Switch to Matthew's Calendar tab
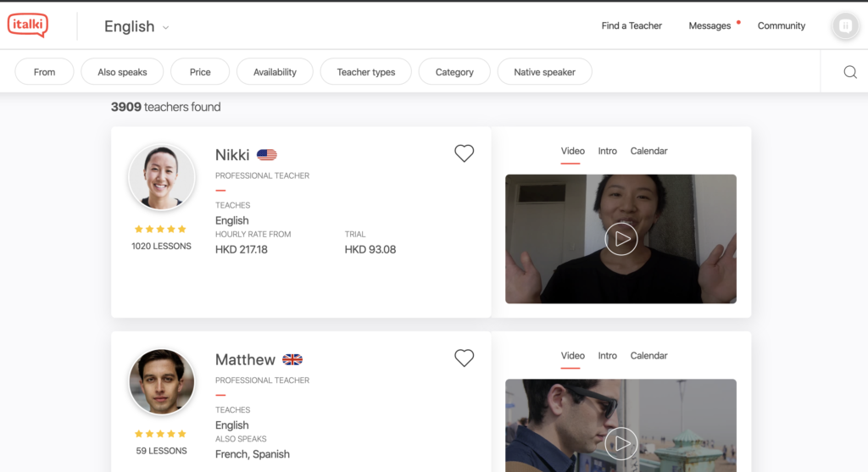The height and width of the screenshot is (472, 868). (648, 356)
